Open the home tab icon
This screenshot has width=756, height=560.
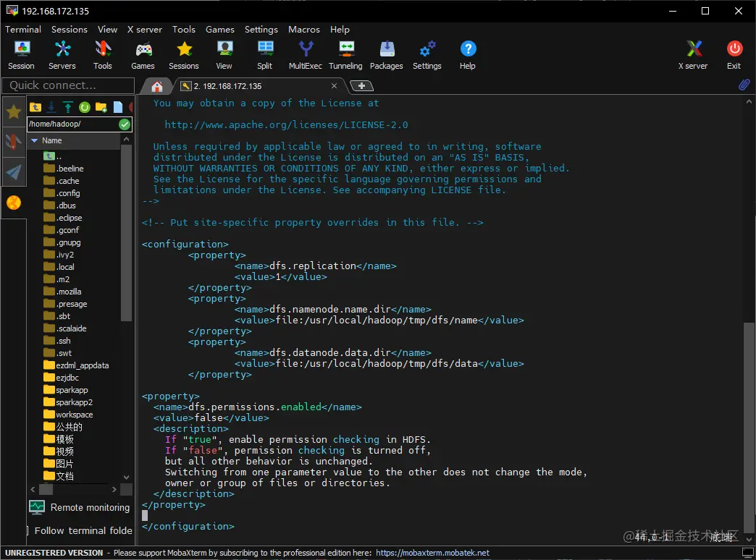[x=156, y=86]
